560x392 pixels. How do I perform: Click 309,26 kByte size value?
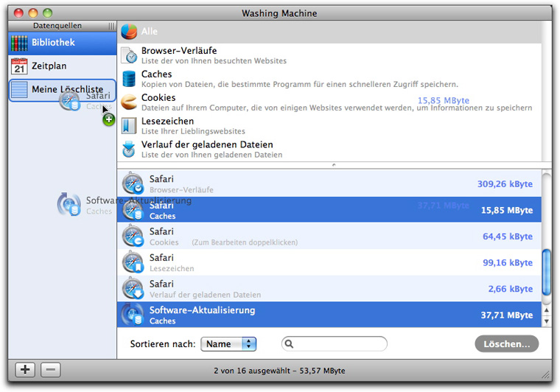coord(505,184)
